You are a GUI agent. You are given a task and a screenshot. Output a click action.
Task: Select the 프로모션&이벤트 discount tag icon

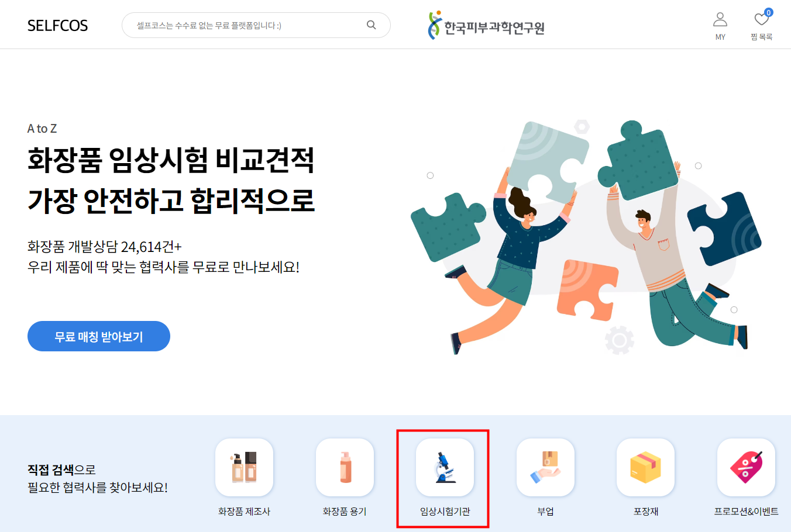point(746,467)
